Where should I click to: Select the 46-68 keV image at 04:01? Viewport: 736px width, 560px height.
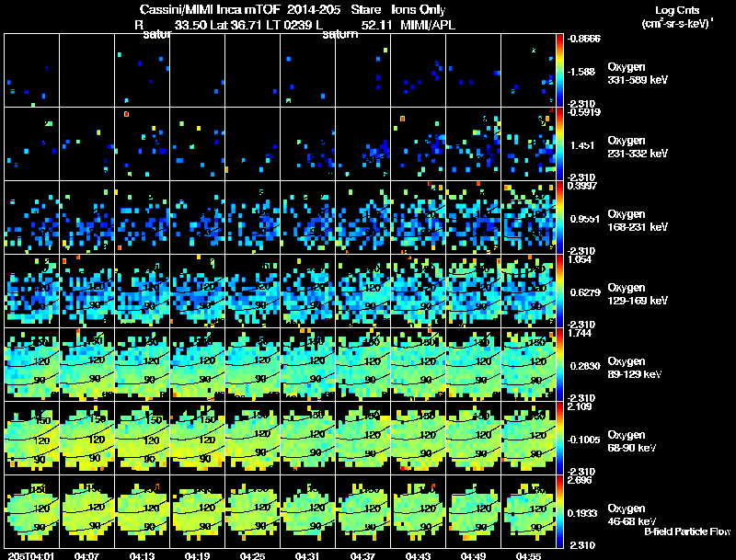pos(31,511)
